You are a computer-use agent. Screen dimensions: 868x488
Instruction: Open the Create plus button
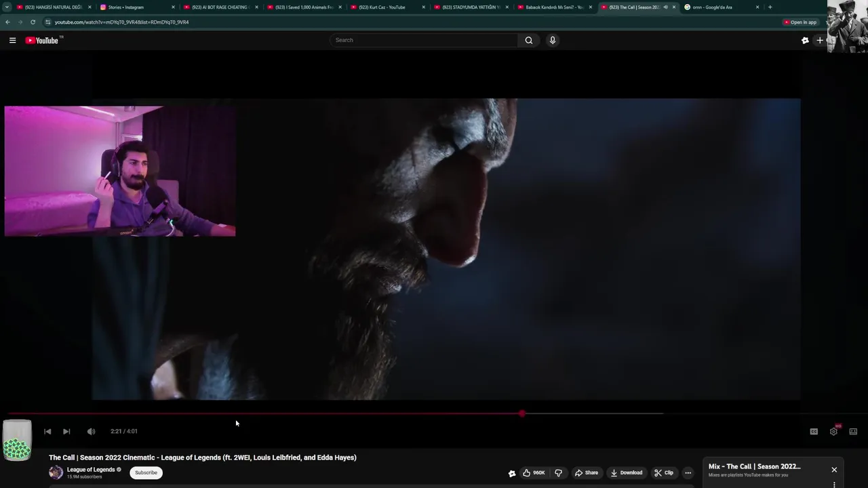point(820,41)
